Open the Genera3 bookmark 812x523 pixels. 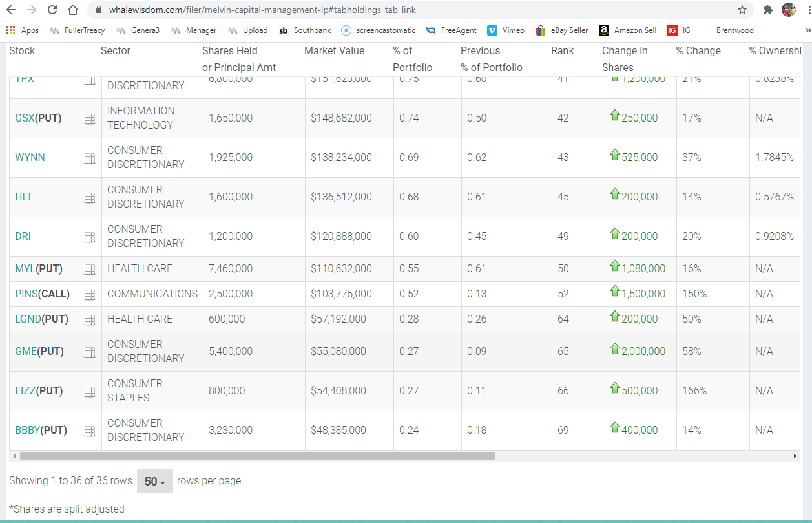[138, 30]
